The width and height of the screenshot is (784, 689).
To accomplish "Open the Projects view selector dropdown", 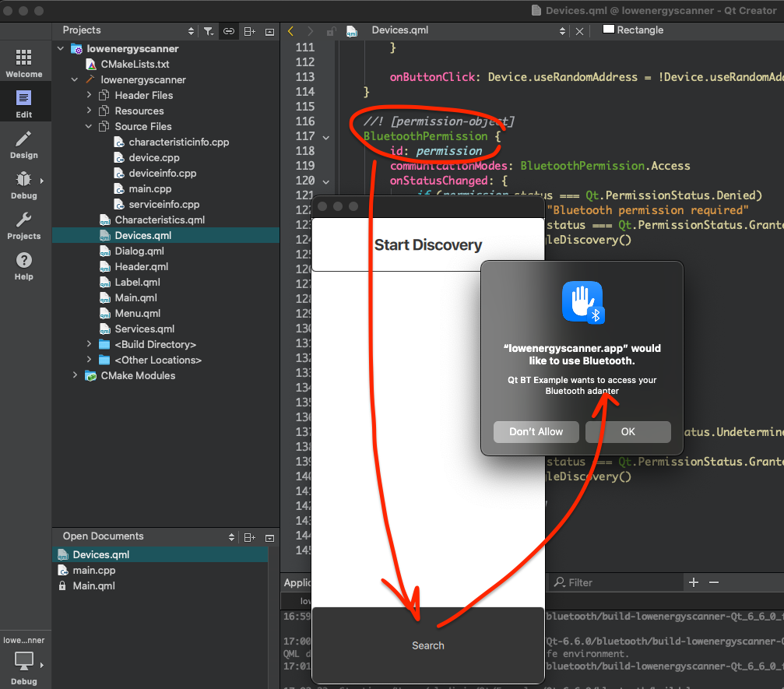I will pyautogui.click(x=191, y=31).
